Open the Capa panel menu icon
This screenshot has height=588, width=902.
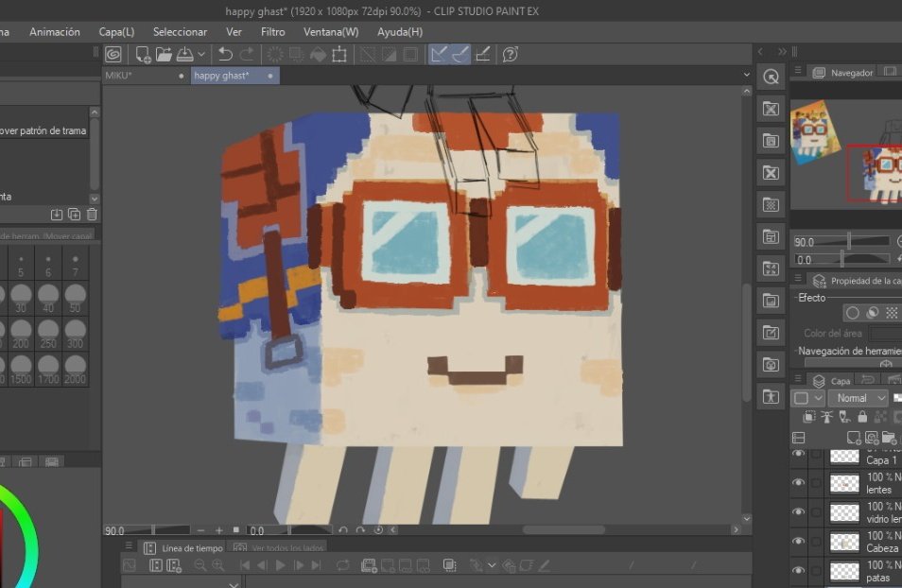pos(798,378)
